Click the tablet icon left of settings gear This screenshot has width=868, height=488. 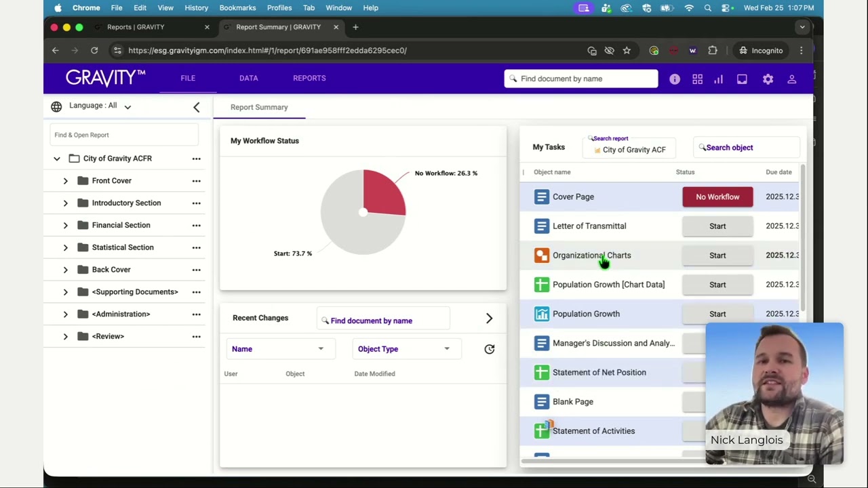click(742, 79)
